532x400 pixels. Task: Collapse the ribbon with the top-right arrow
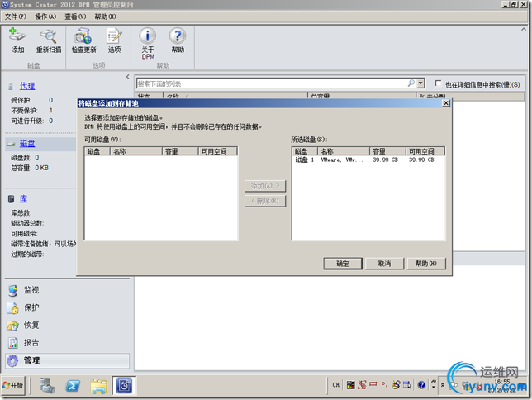coord(523,30)
